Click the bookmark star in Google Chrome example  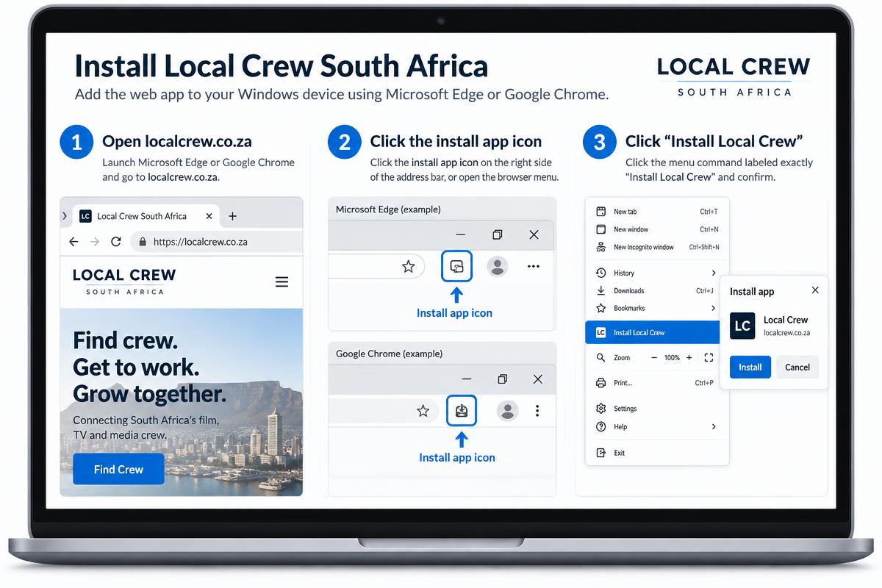pos(423,411)
